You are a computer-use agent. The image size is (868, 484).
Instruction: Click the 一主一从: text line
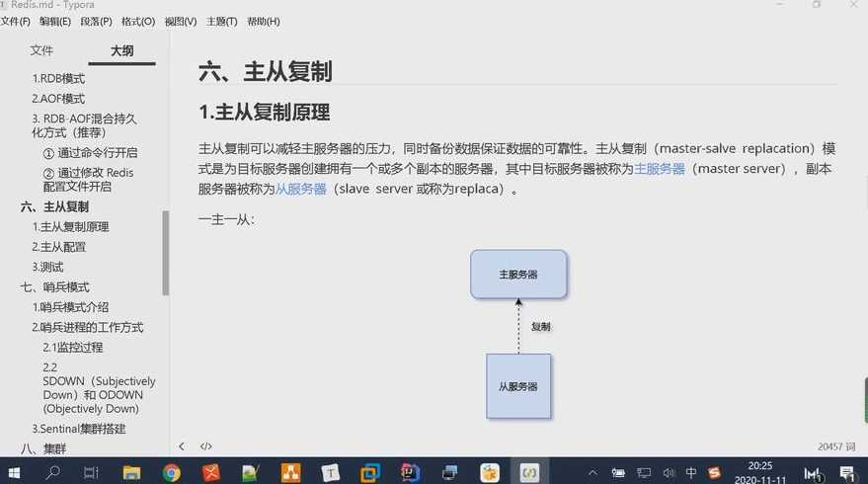pos(227,220)
